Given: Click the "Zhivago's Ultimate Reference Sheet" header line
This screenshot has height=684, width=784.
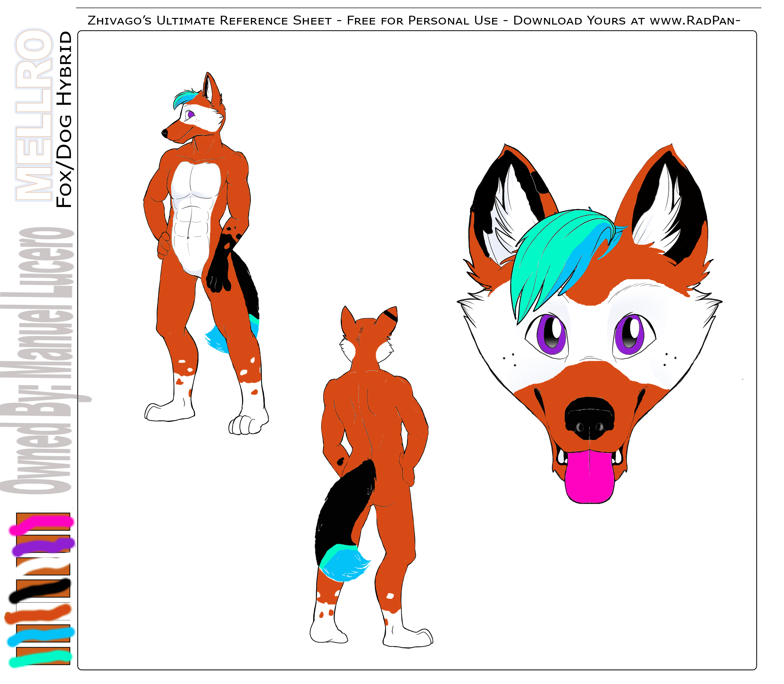Looking at the screenshot, I should point(414,20).
